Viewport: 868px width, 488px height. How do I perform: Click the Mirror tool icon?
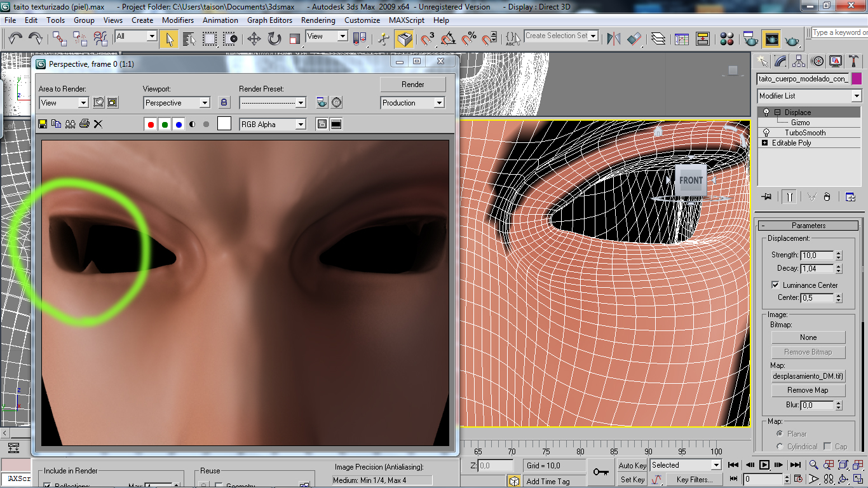[x=613, y=39]
